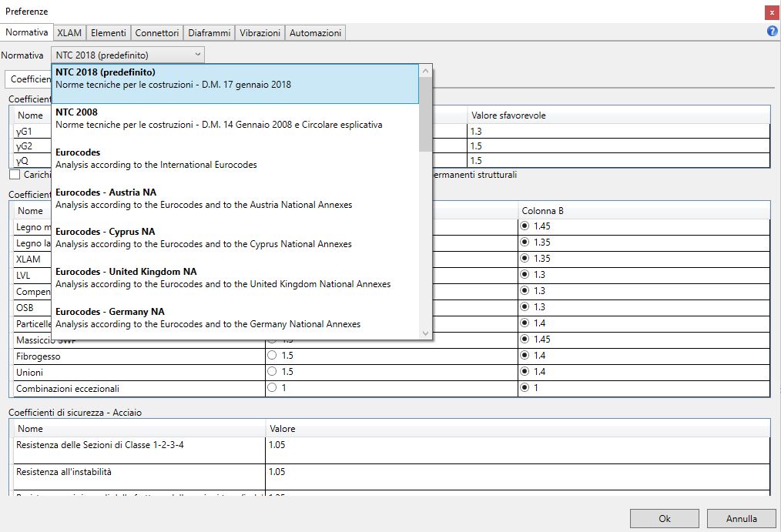Select the Unioni row label
Screen dimensions: 781x532
click(29, 373)
